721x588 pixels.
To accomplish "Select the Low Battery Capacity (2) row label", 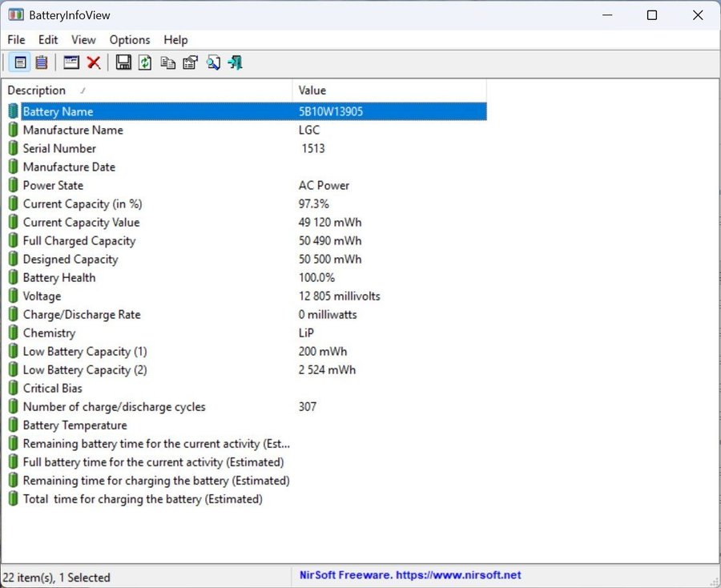I will point(85,369).
